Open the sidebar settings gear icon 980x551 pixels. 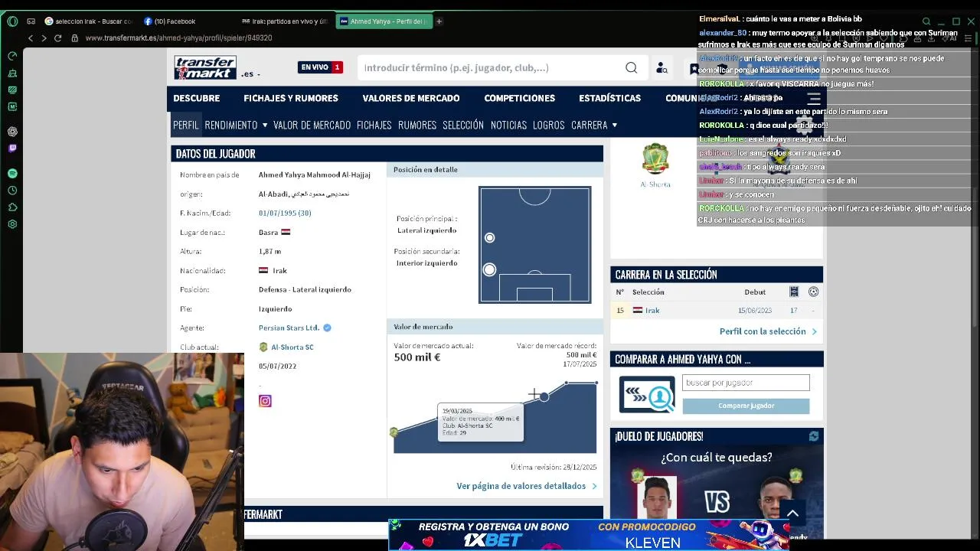pos(12,224)
